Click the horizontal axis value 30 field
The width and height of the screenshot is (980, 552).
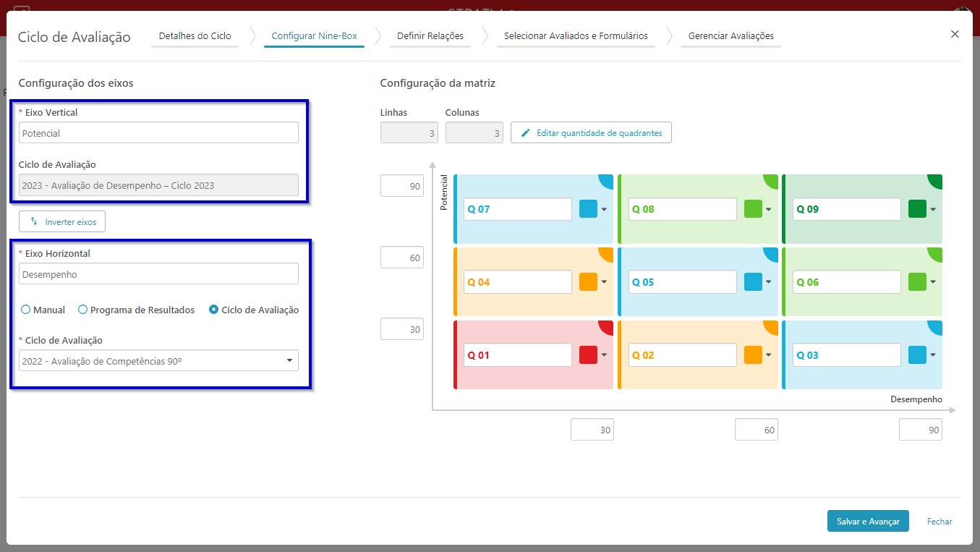coord(592,430)
